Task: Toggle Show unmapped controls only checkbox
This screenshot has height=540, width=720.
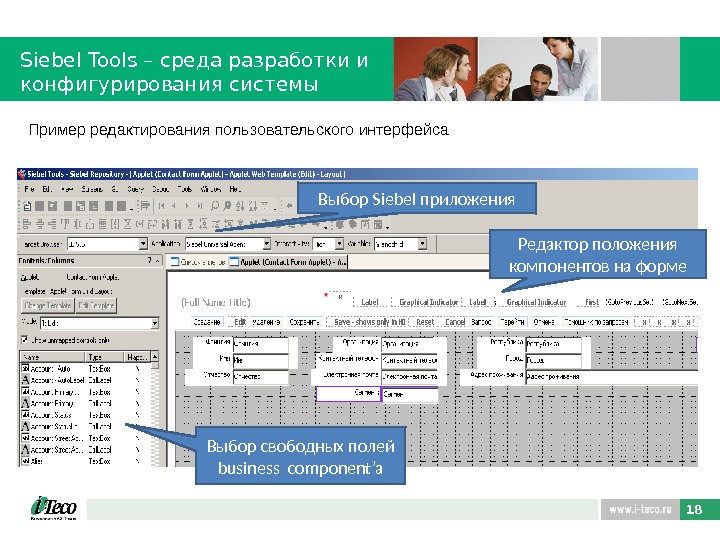Action: coord(25,340)
